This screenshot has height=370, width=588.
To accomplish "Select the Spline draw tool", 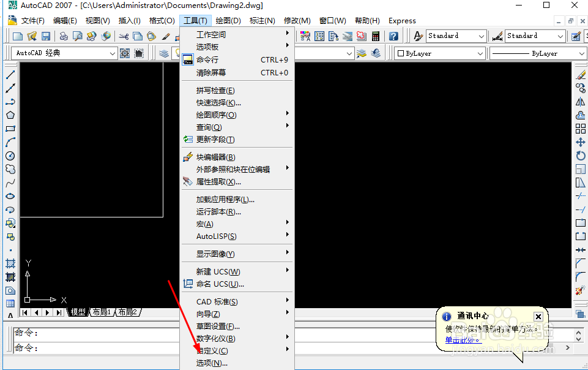I will [10, 183].
